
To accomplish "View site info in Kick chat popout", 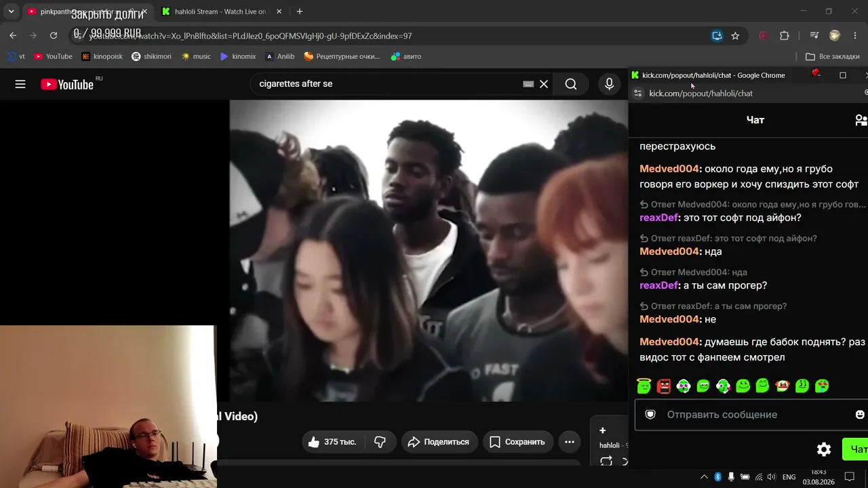I will coord(637,93).
